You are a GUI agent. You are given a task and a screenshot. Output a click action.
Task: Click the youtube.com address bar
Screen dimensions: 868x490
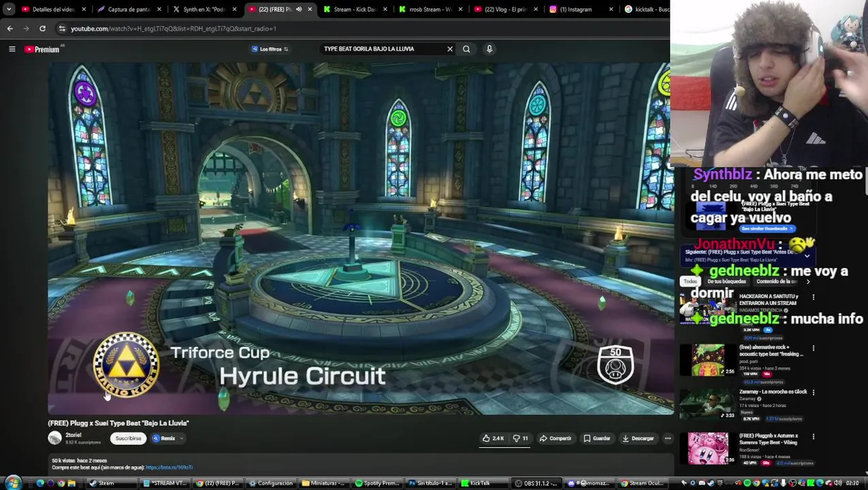click(x=361, y=29)
